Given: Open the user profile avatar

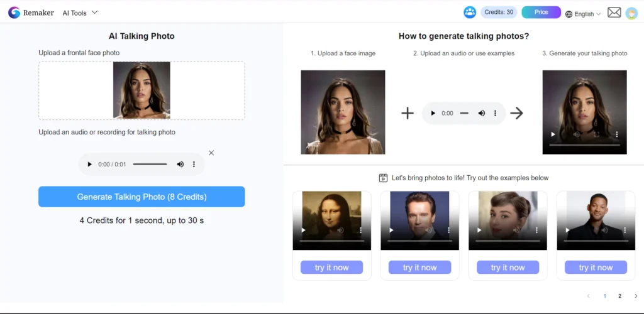Looking at the screenshot, I should point(631,14).
